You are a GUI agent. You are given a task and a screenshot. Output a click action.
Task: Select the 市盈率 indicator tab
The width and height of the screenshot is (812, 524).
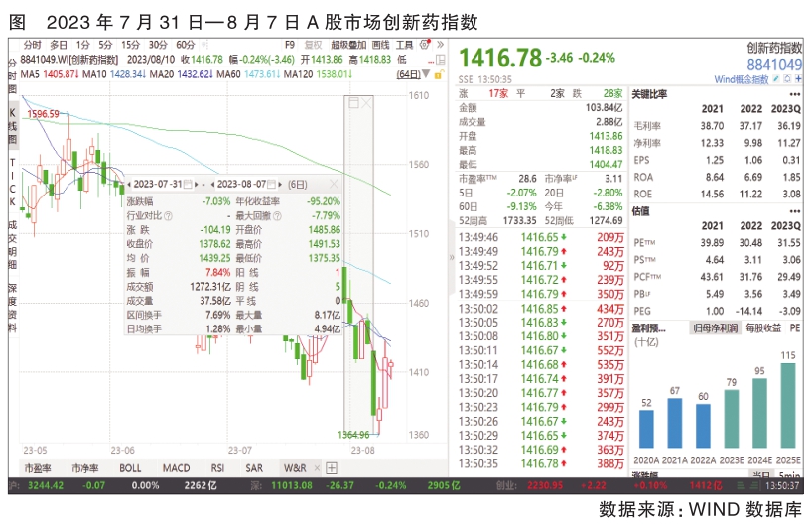pos(38,468)
